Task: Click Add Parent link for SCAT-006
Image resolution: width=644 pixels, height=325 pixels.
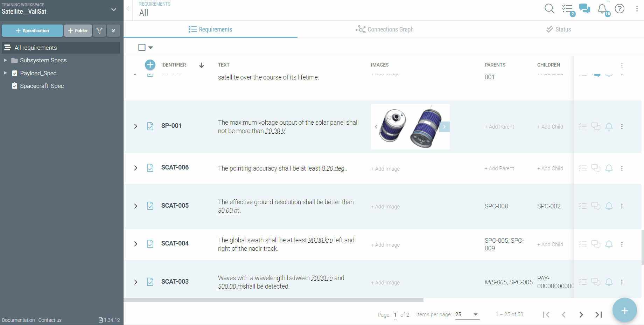Action: 499,168
